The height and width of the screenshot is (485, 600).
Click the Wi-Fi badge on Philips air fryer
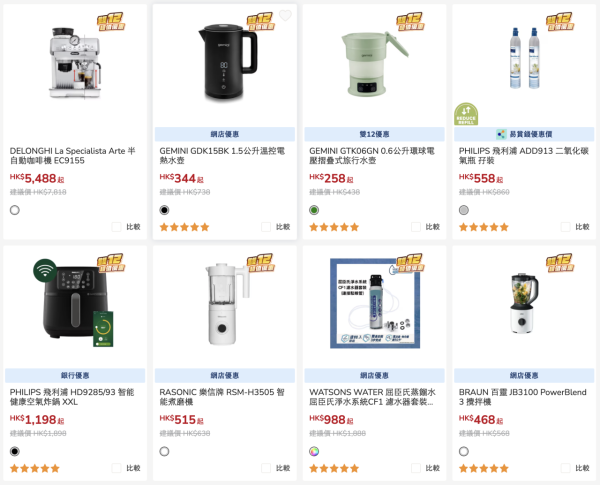45,270
